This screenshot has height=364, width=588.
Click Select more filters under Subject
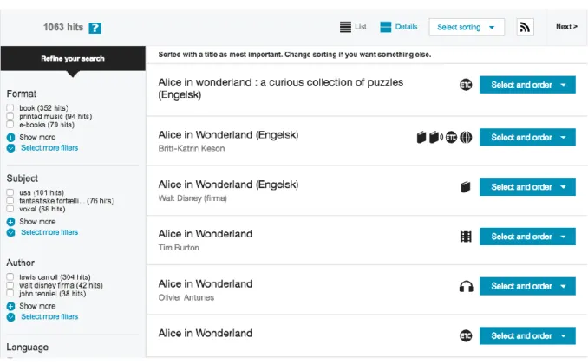(x=49, y=232)
